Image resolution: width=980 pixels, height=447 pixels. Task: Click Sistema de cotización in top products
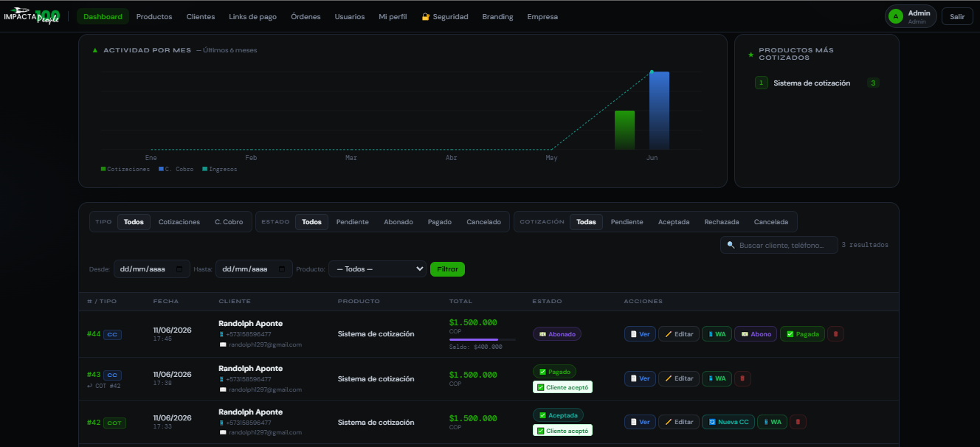coord(812,83)
